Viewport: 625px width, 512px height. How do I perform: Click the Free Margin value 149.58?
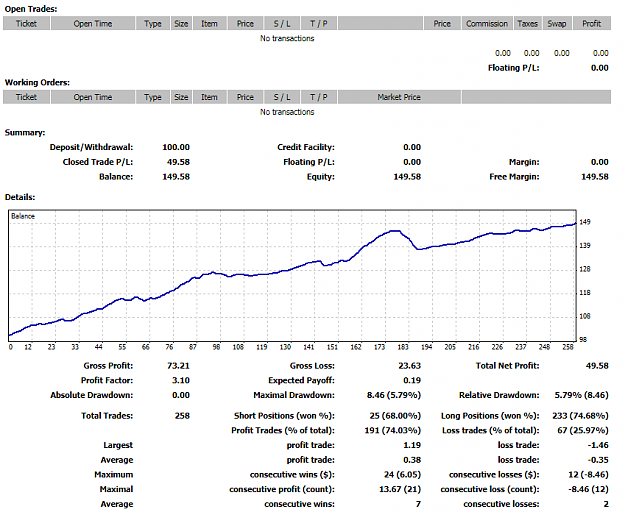coord(595,177)
